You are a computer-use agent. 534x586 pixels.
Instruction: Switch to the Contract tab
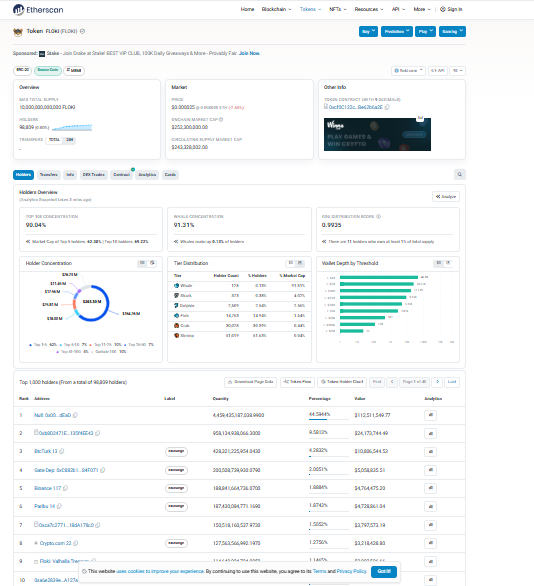121,175
